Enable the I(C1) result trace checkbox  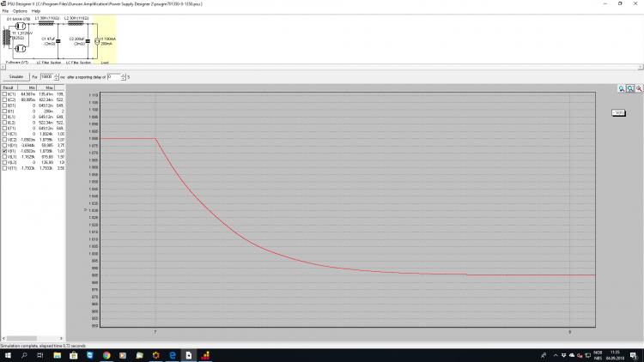click(x=4, y=94)
